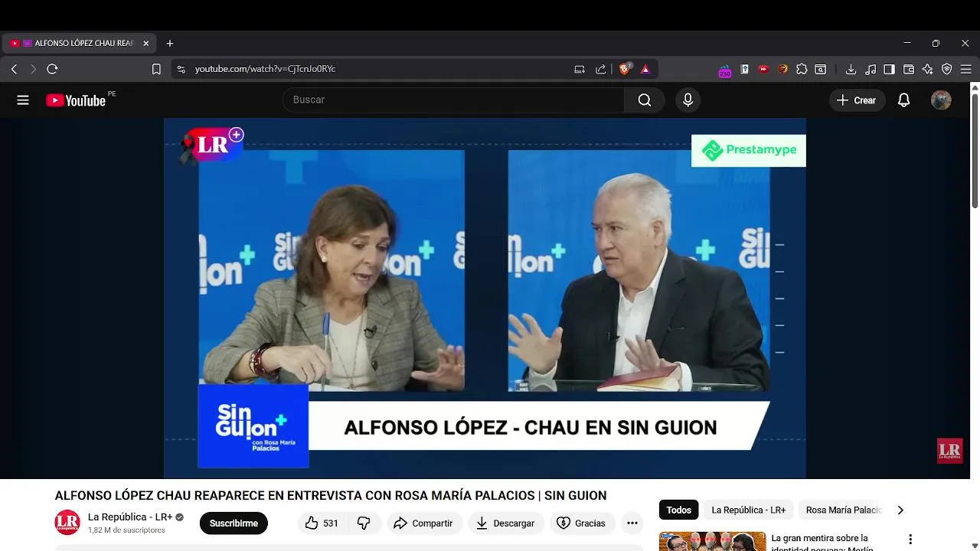Open Leo AI sparkle icon

tap(928, 69)
